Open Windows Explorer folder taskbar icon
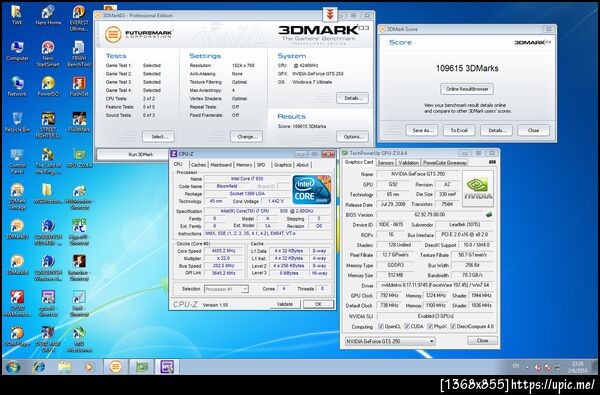Screen dimensions: 600x395 pyautogui.click(x=64, y=367)
